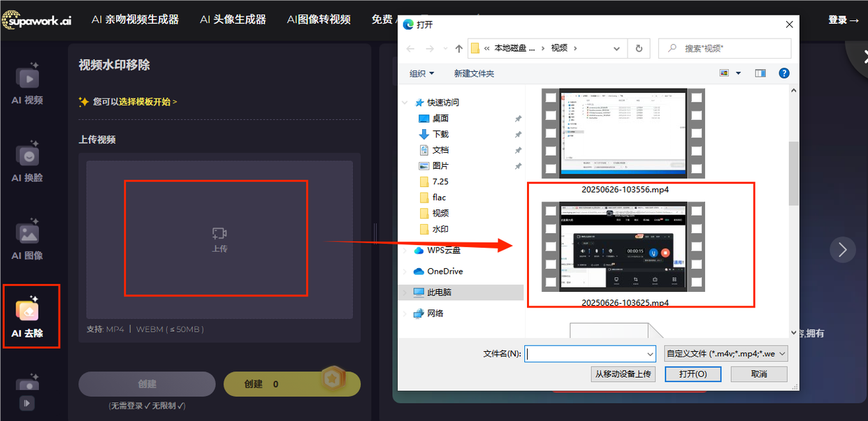Collapse the 快速访问 tree node
Viewport: 868px width, 421px height.
[x=405, y=102]
